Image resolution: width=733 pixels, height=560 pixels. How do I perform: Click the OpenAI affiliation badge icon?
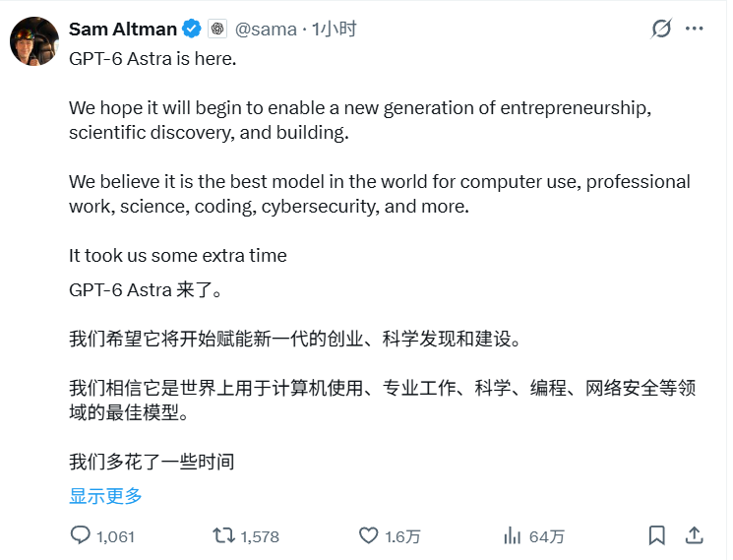tap(217, 29)
